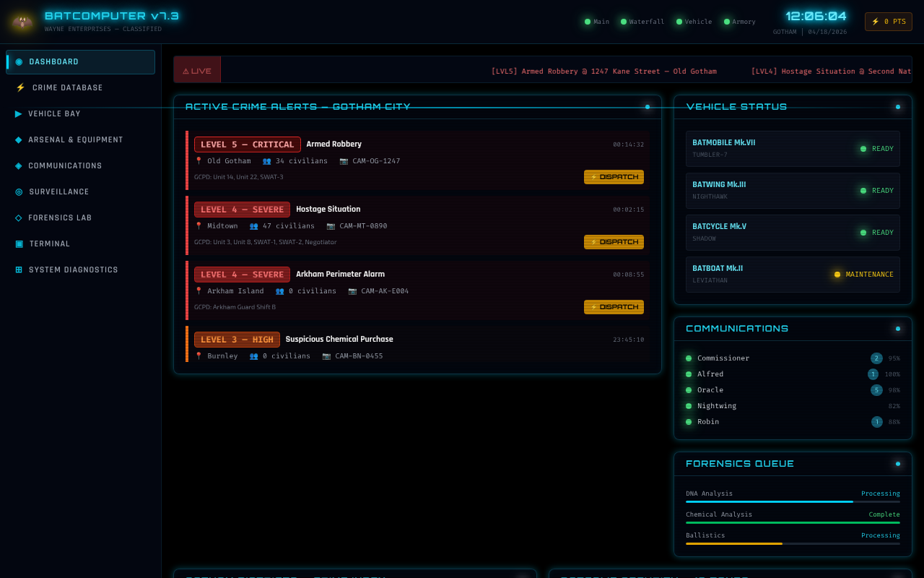Click the Hostage Situation timer 00:02:15
This screenshot has width=924, height=578.
pos(628,210)
